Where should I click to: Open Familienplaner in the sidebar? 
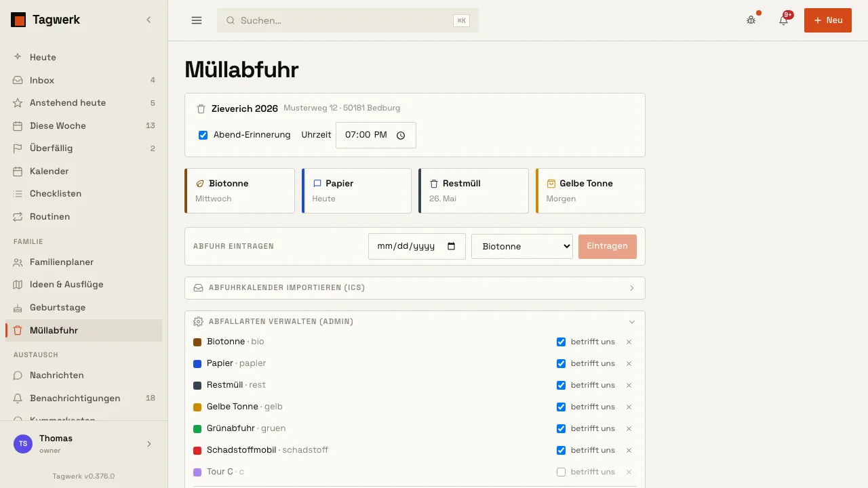tap(84, 262)
